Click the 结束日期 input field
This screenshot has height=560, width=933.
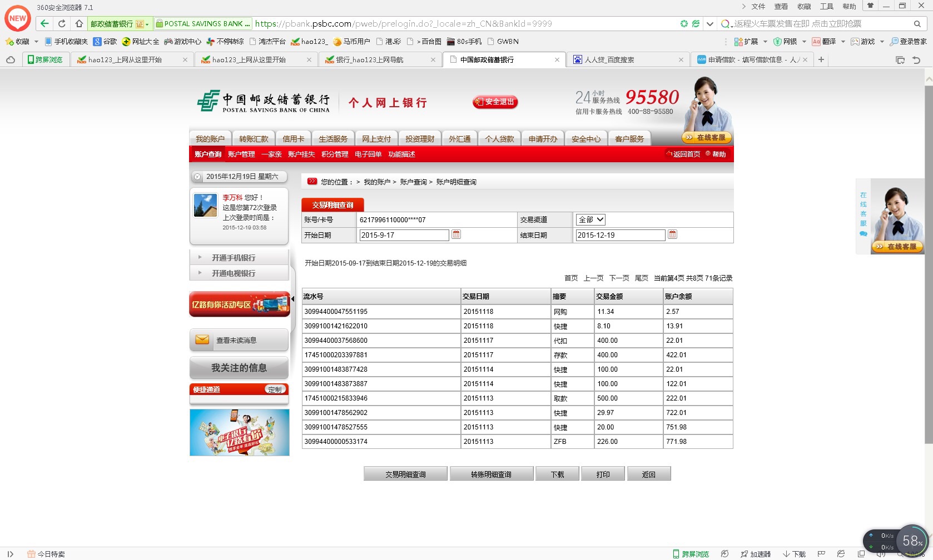point(621,235)
